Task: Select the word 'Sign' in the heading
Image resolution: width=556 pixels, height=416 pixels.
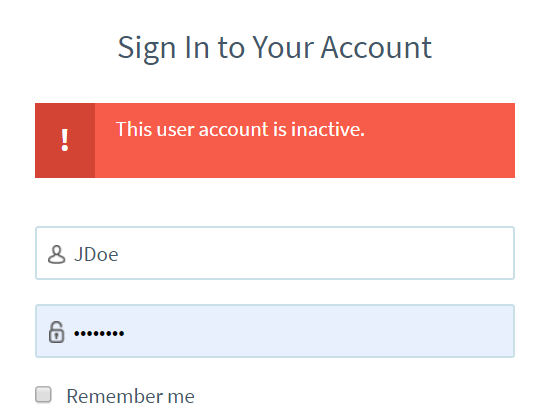Action: (x=147, y=49)
